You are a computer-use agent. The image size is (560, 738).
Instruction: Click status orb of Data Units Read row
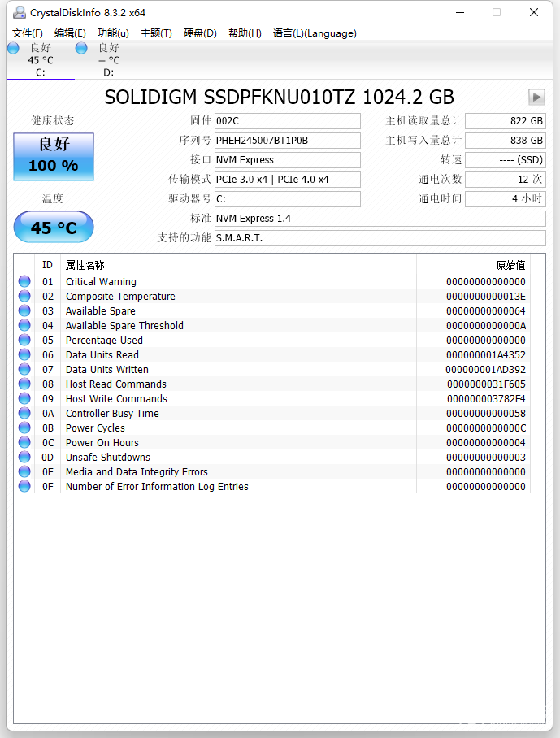click(24, 354)
